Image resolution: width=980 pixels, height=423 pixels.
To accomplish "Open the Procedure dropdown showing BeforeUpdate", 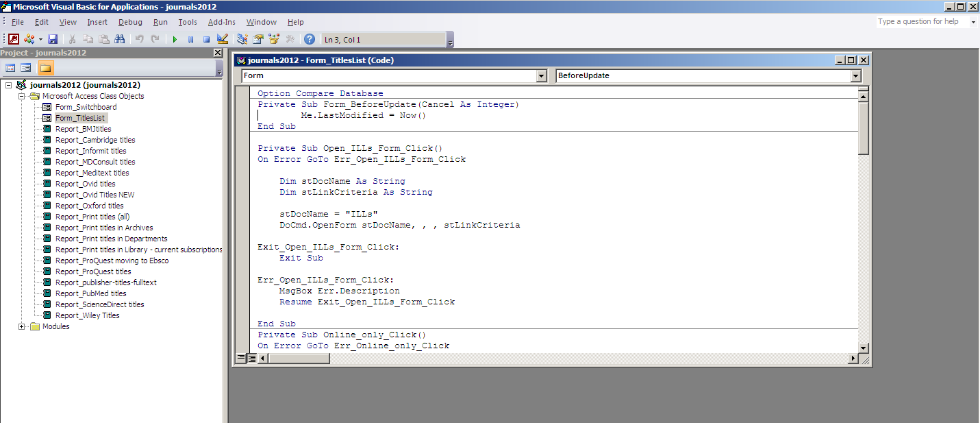I will click(856, 76).
